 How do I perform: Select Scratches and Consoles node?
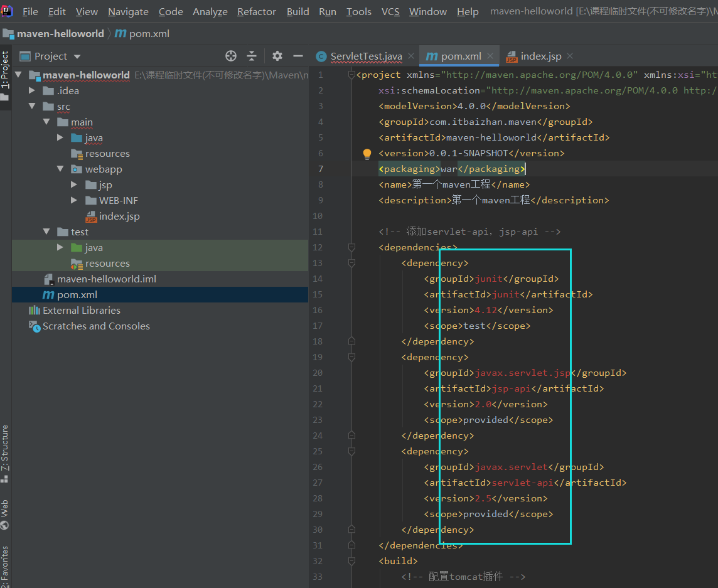click(160, 326)
